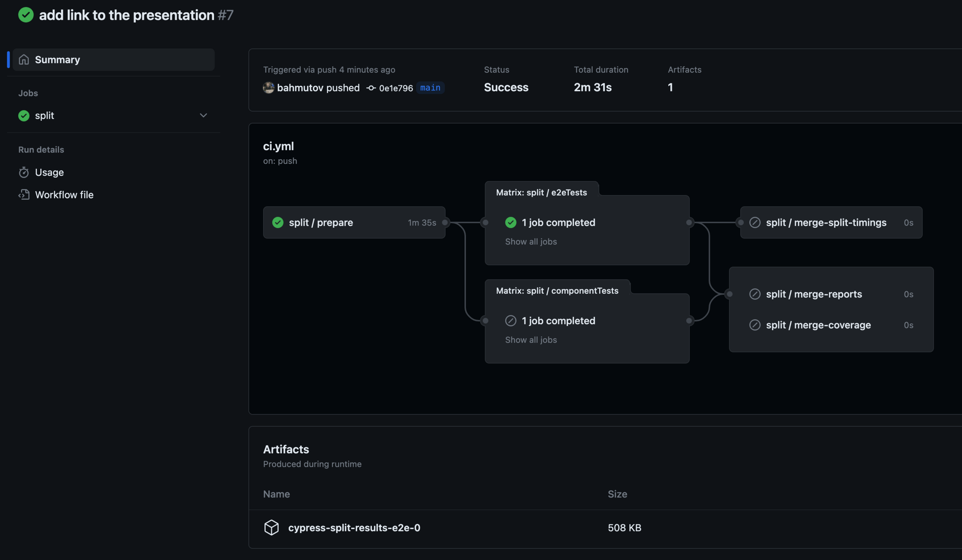Image resolution: width=962 pixels, height=560 pixels.
Task: Click the Usage stopwatch icon
Action: [24, 172]
